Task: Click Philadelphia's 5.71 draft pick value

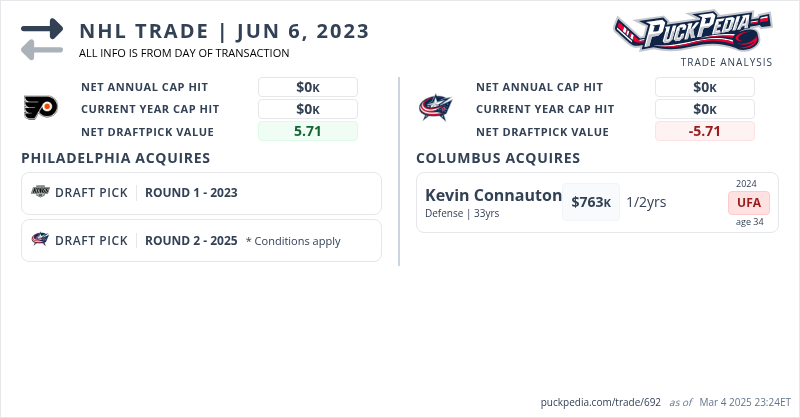Action: click(307, 131)
